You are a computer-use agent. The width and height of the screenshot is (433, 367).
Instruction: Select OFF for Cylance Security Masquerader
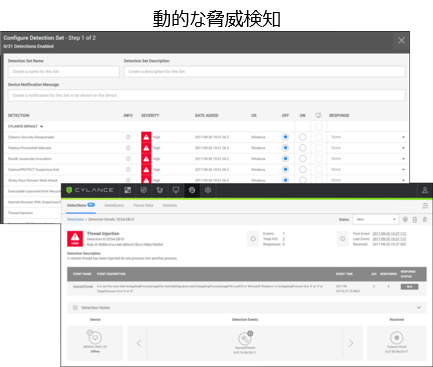[x=285, y=137]
